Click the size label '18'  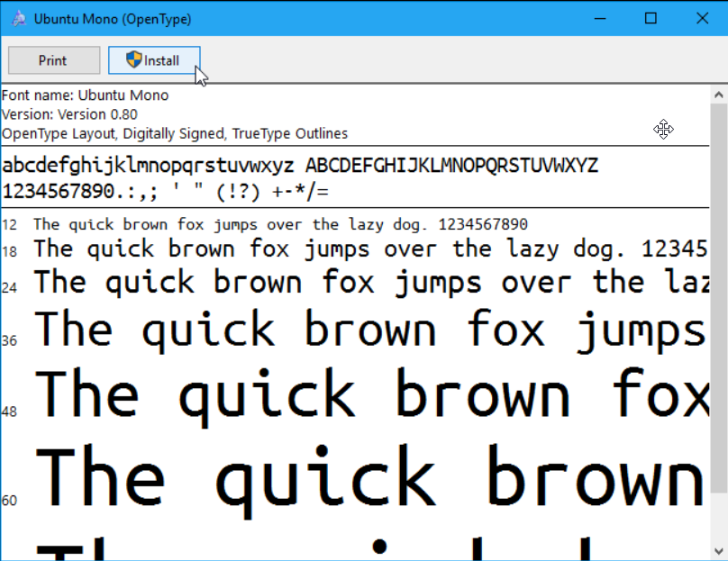[9, 252]
